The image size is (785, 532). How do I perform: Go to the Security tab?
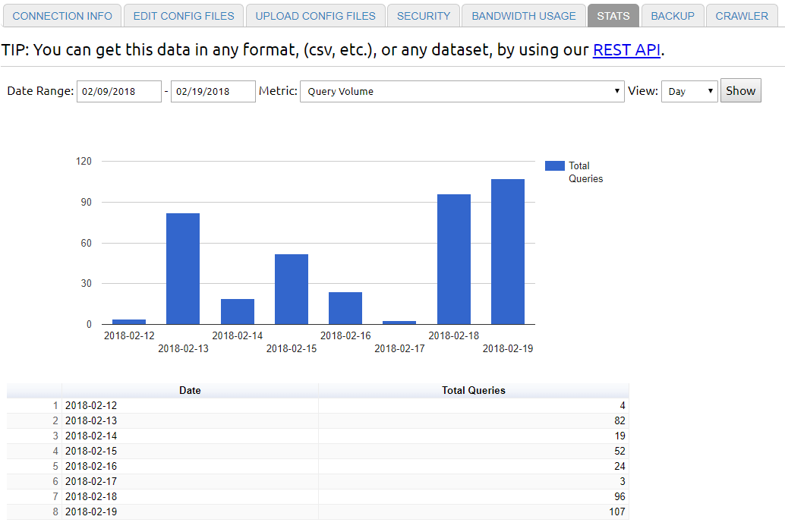[x=424, y=16]
